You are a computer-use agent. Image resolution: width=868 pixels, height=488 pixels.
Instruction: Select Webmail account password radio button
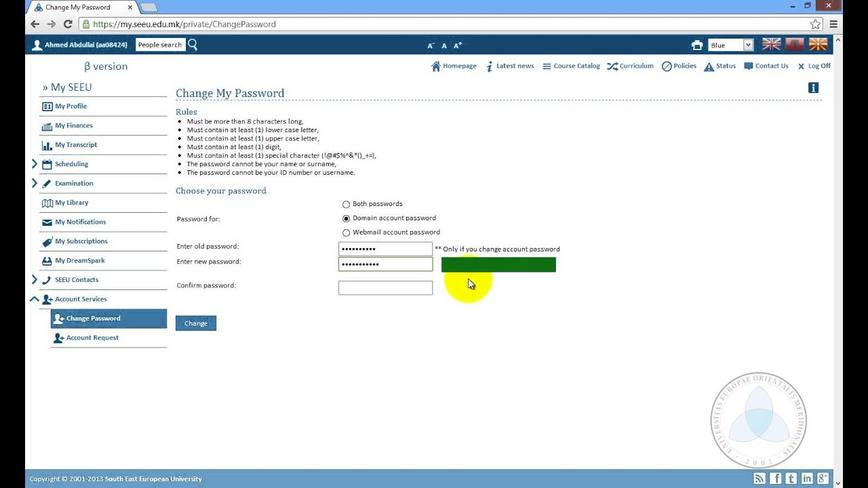tap(347, 232)
